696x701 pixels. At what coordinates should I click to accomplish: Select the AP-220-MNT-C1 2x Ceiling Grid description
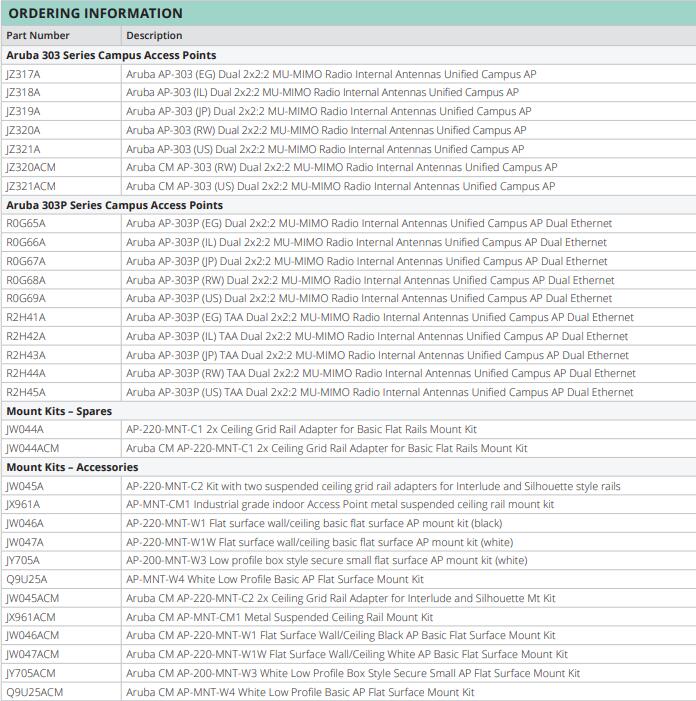click(301, 430)
